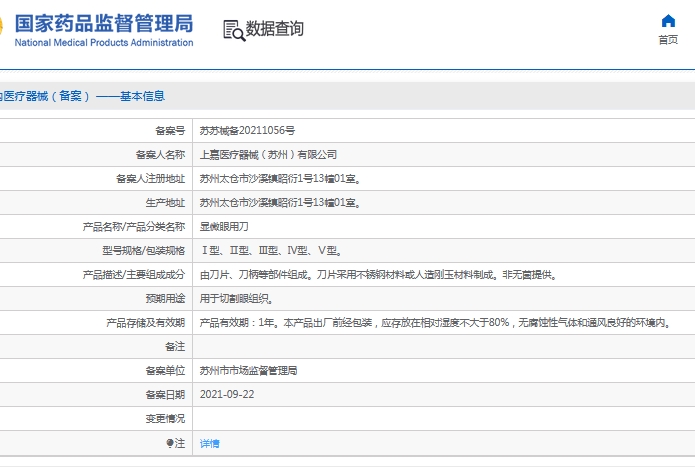Click the 生产地址 row label
This screenshot has width=695, height=467.
coord(165,202)
